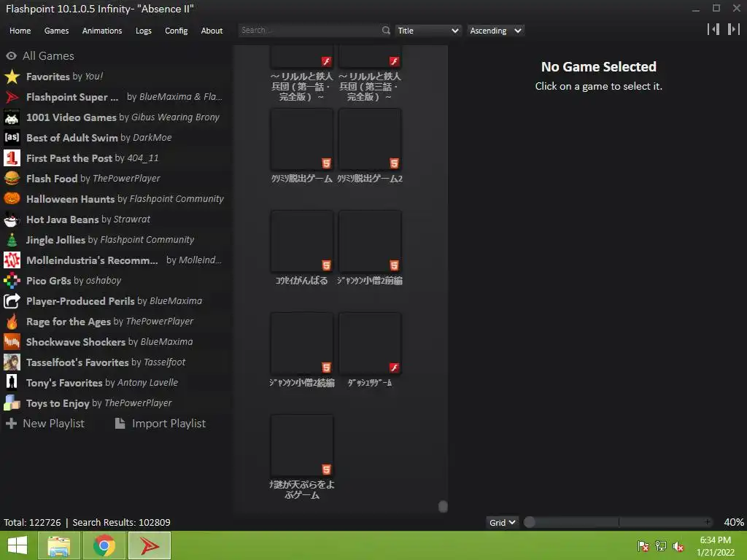Click the Pico Gr8s colorful icon
747x560 pixels.
point(12,281)
